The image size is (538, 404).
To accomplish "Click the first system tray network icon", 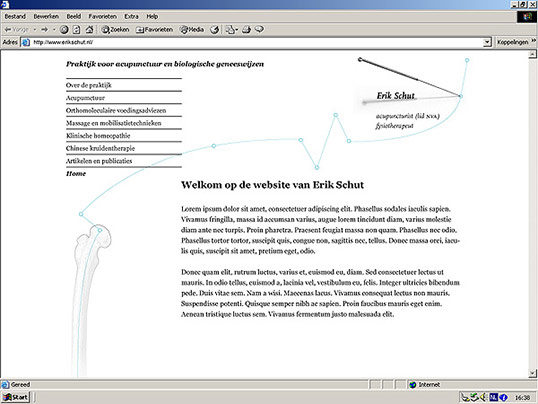I will (465, 397).
